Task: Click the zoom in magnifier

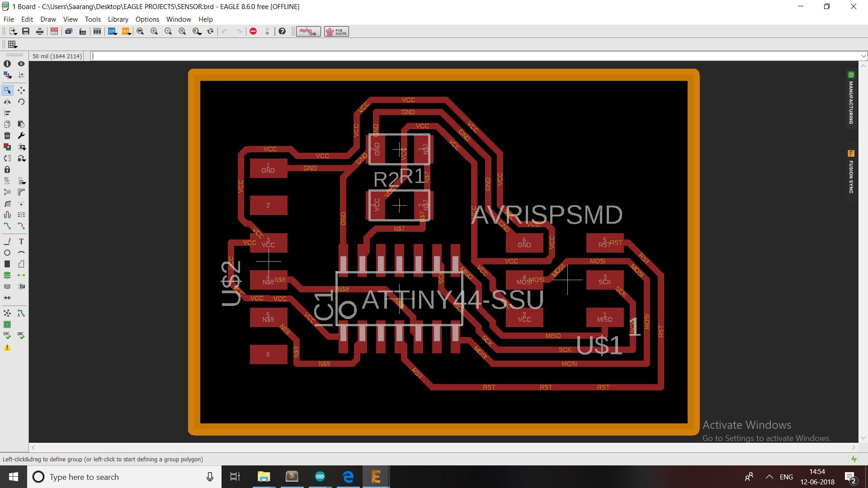Action: pos(154,31)
